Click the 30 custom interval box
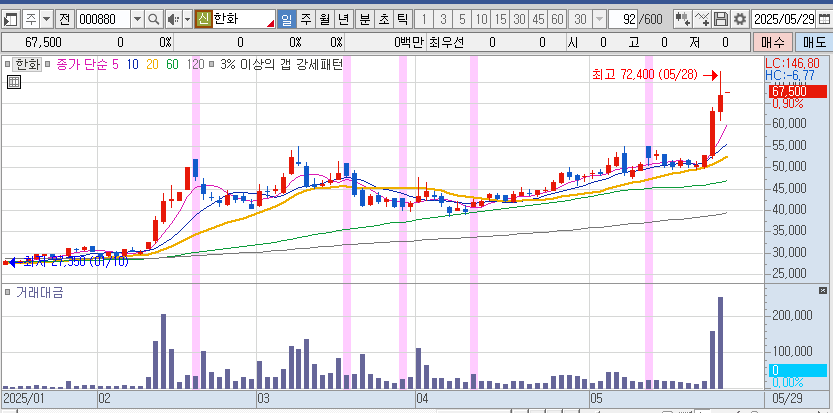Screen dimensions: 833x413 coord(581,20)
